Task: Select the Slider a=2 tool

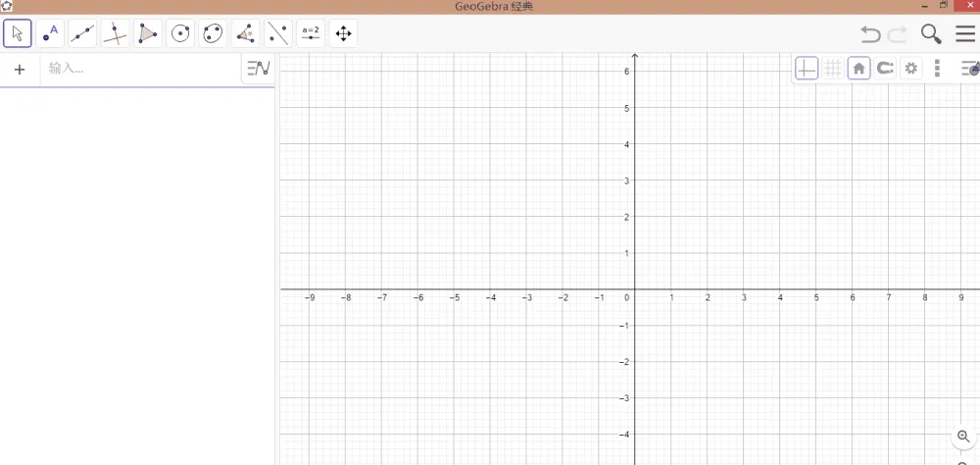Action: point(311,33)
